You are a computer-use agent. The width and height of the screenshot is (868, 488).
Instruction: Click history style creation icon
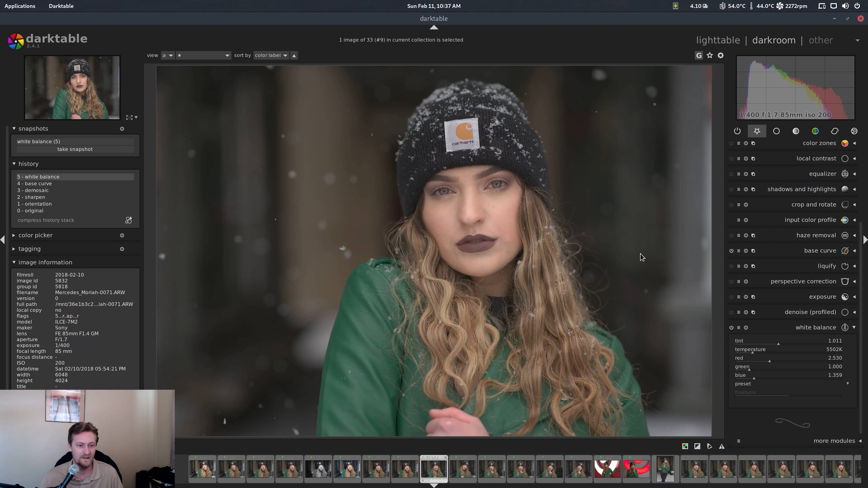point(128,220)
